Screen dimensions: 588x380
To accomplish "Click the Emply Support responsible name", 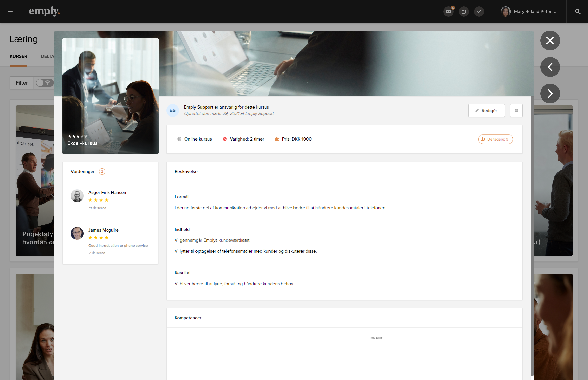I will point(198,107).
